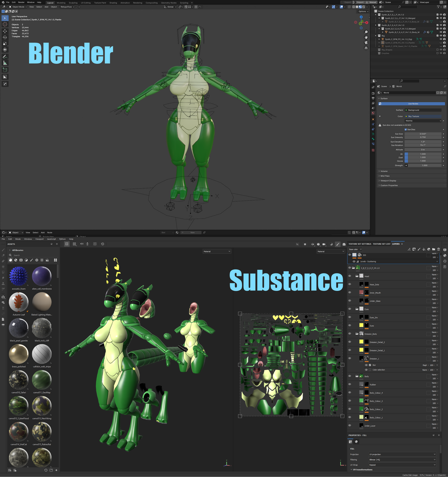
Task: Open the UV projection dropdown
Action: (x=403, y=454)
